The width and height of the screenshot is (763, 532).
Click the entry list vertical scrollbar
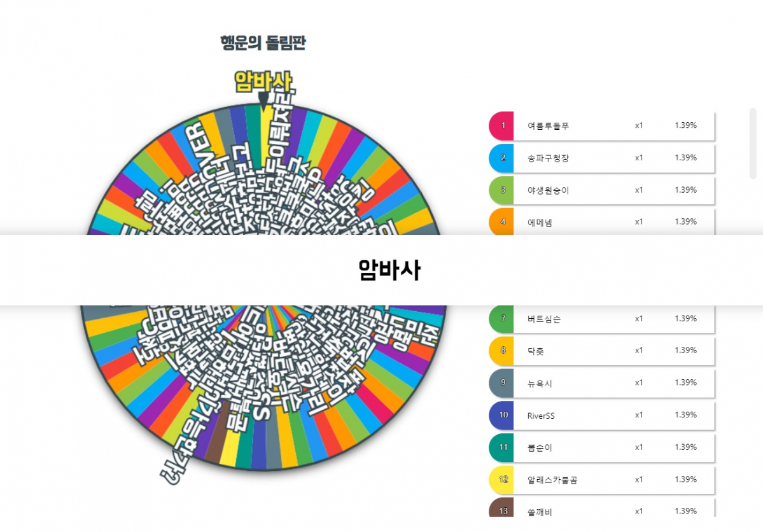pos(753,144)
